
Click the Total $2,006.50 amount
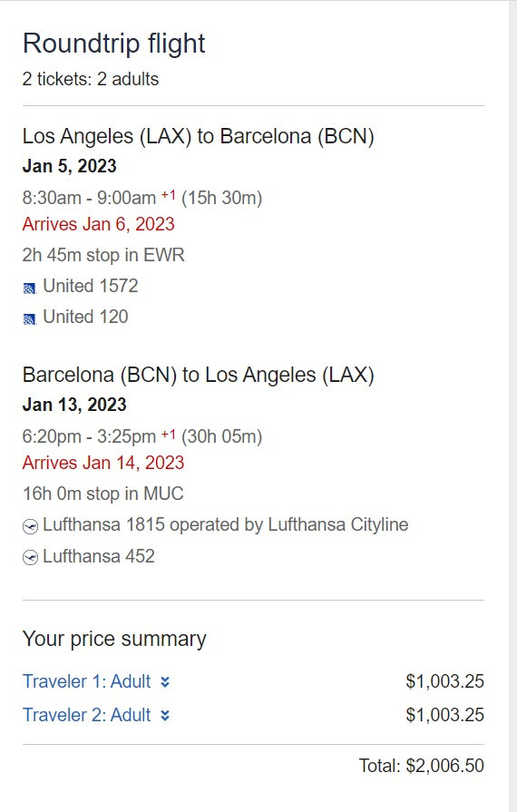click(x=421, y=766)
